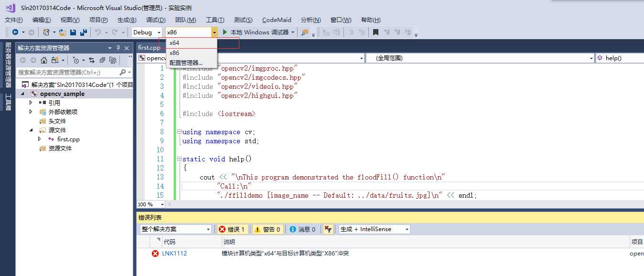Click the Pending Changes Filter clock icon
The image size is (644, 276).
pyautogui.click(x=75, y=60)
